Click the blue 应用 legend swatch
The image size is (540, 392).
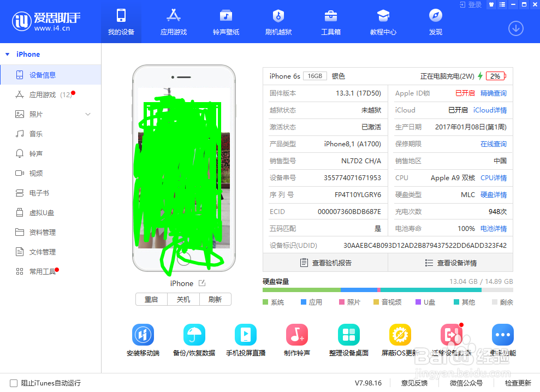coord(304,302)
